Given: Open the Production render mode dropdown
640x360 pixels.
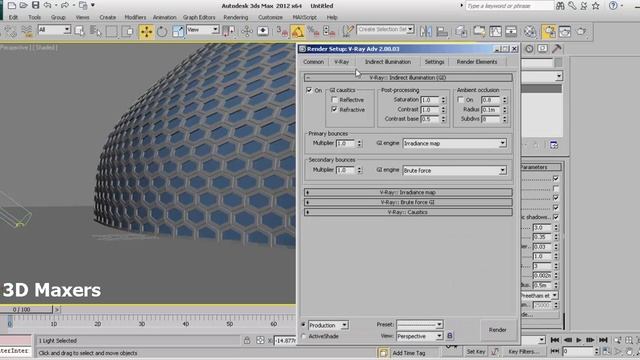Looking at the screenshot, I should 328,325.
